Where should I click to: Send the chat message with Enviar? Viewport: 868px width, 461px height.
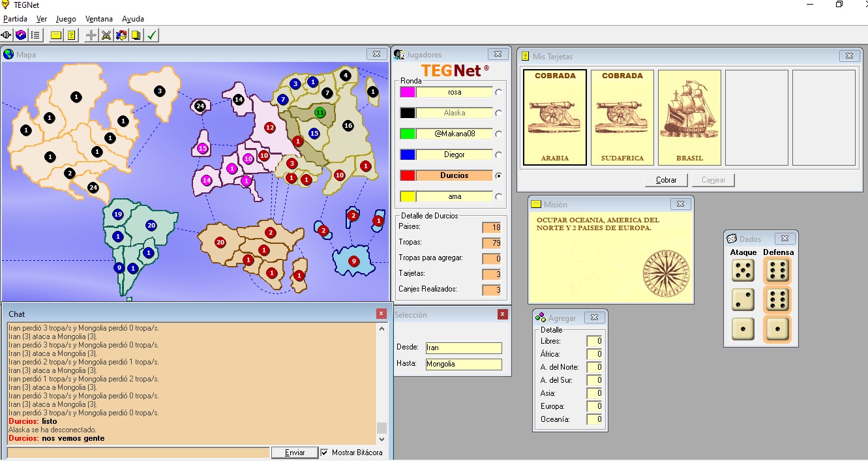click(295, 453)
